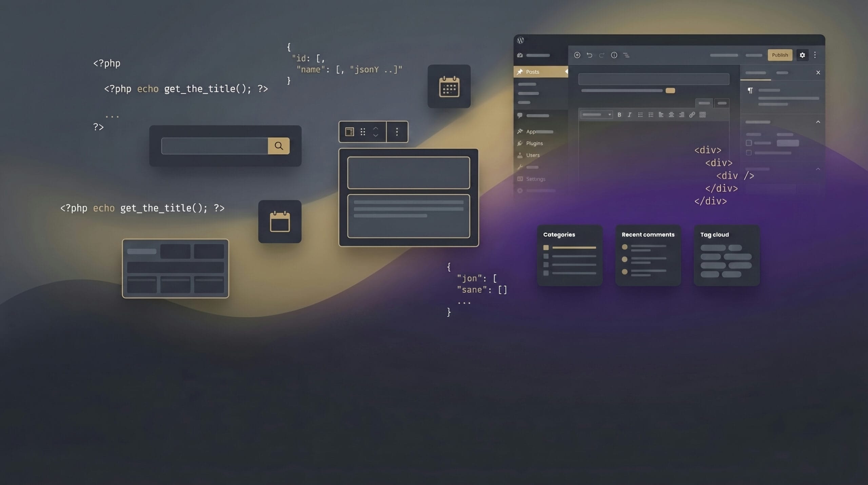Click the drag-handle dots in block toolbar
This screenshot has height=485, width=868.
(x=363, y=132)
